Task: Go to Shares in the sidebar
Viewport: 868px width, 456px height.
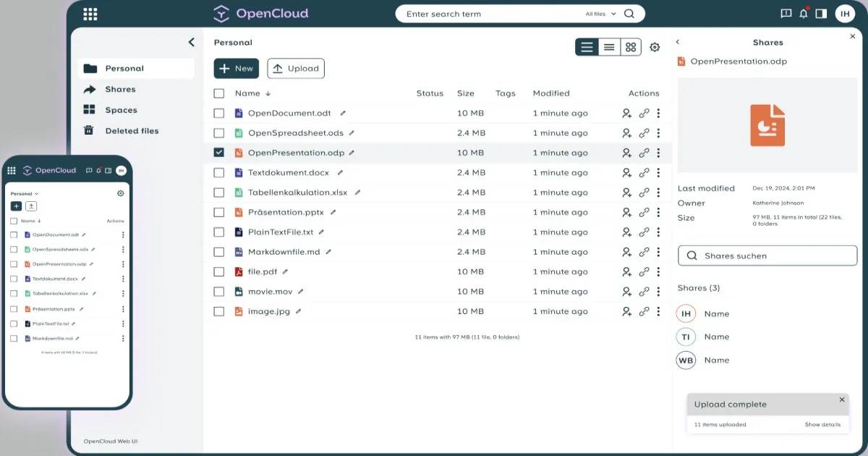Action: tap(120, 89)
